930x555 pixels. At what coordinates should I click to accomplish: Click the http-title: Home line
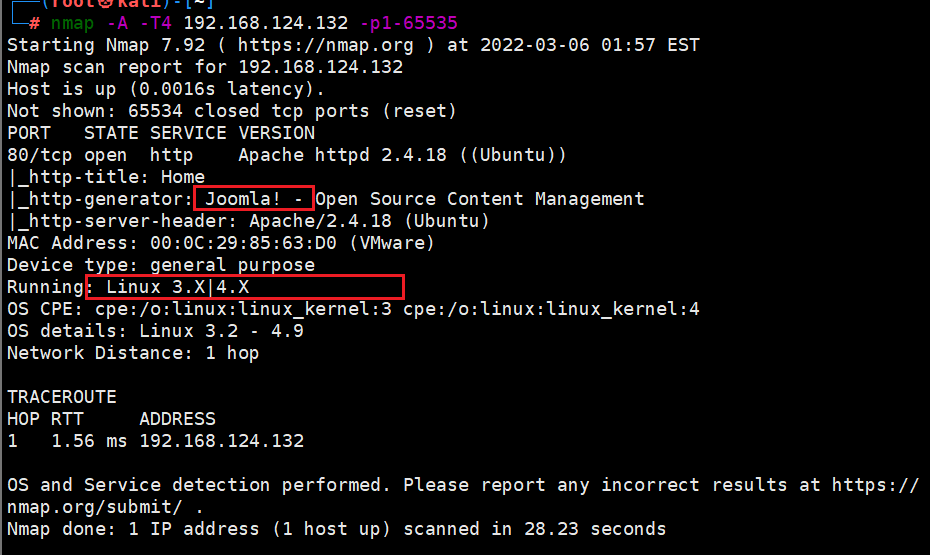[106, 177]
